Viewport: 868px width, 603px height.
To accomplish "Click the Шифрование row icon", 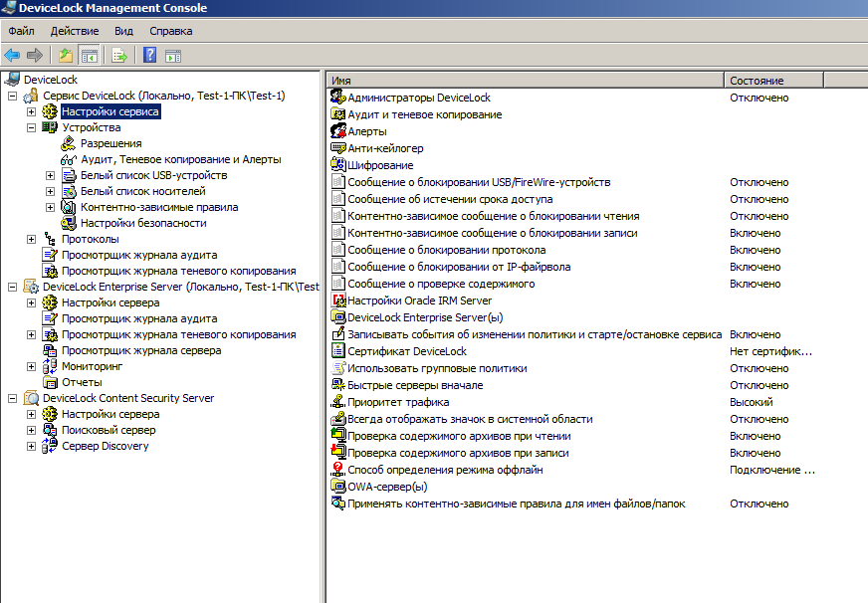I will (x=337, y=165).
